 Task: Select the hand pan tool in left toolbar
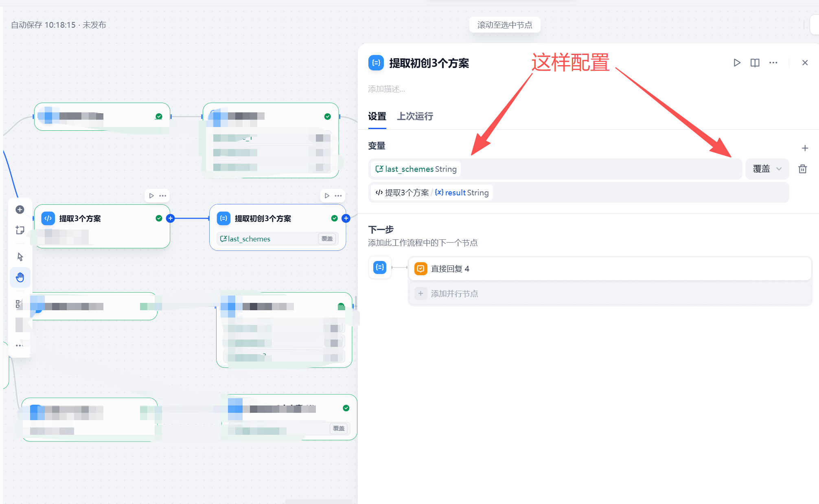(20, 277)
